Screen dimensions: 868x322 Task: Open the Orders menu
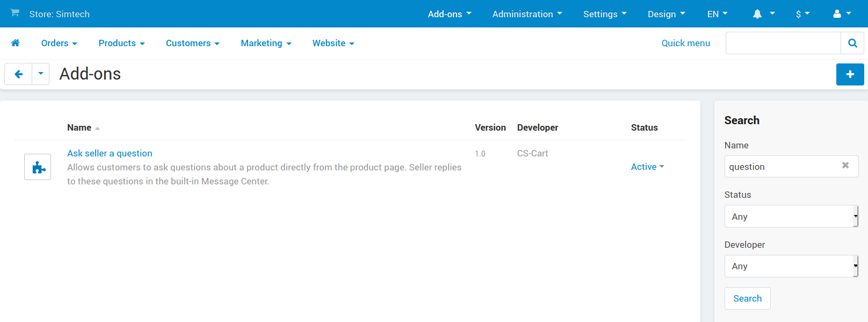point(59,43)
